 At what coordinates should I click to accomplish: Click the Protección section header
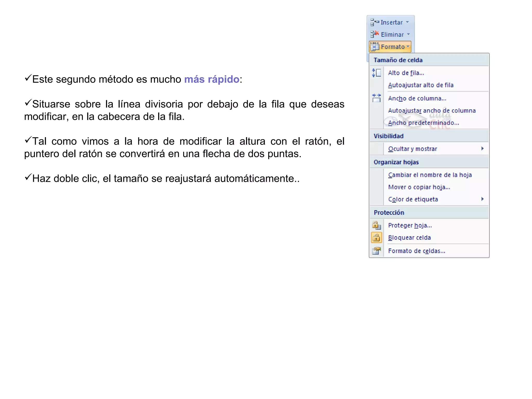coord(389,212)
